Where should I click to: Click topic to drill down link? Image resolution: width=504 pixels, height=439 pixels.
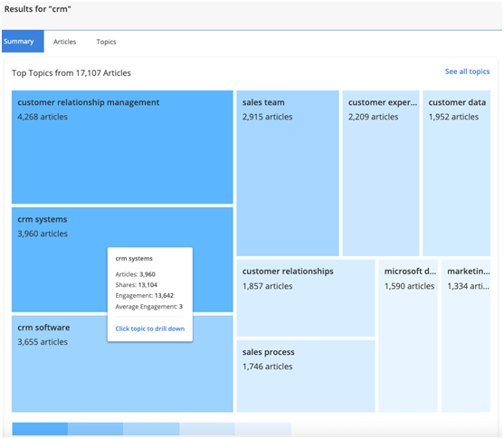coord(150,329)
